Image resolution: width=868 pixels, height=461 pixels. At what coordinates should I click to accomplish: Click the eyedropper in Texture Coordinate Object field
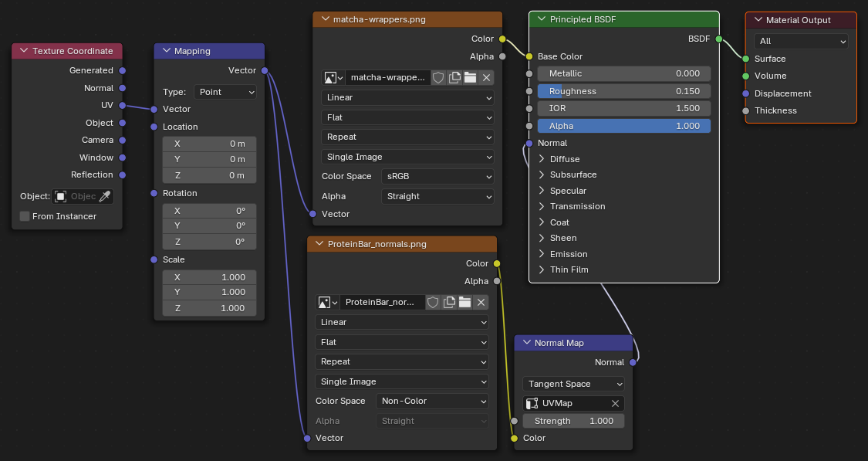105,196
